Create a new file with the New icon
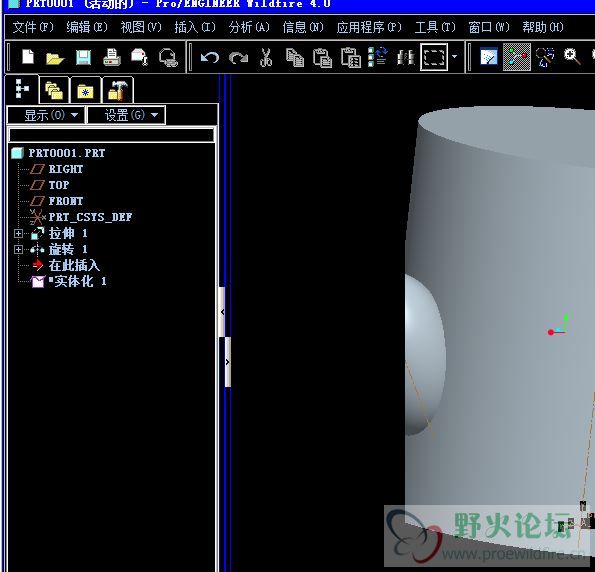The width and height of the screenshot is (595, 572). coord(28,57)
